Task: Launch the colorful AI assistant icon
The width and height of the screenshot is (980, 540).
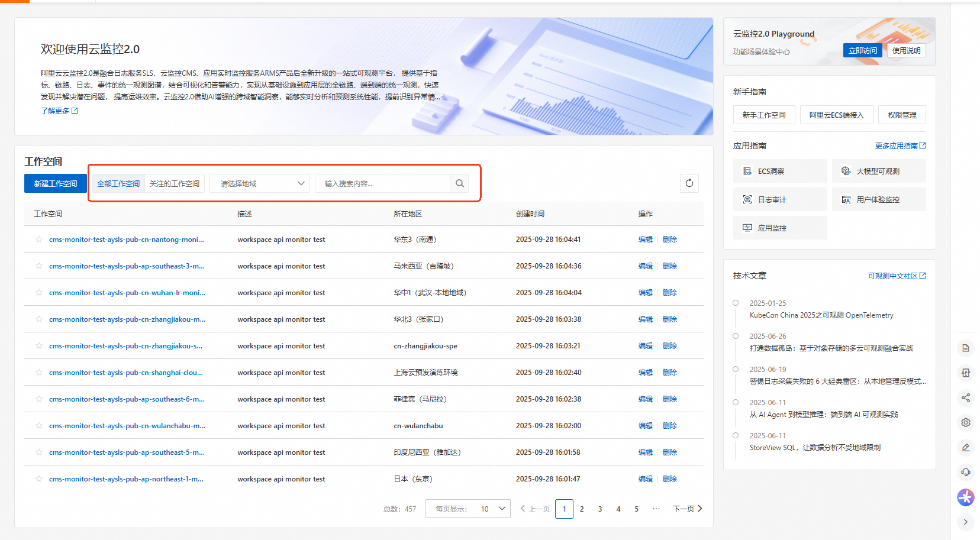Action: point(966,497)
